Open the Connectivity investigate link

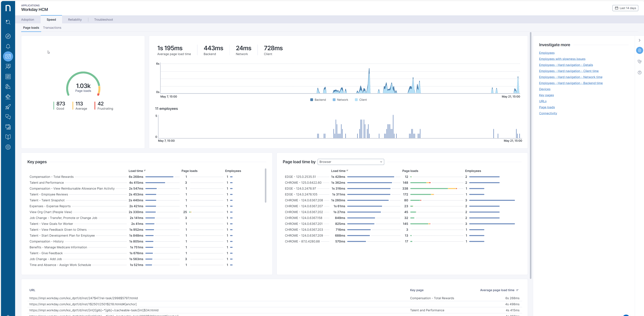click(x=548, y=113)
